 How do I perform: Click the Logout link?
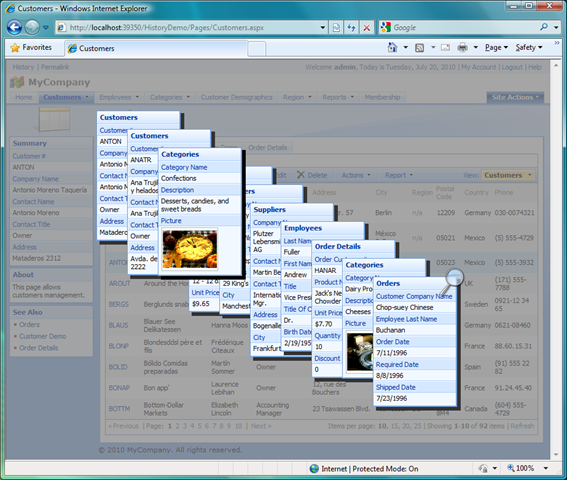coord(512,67)
